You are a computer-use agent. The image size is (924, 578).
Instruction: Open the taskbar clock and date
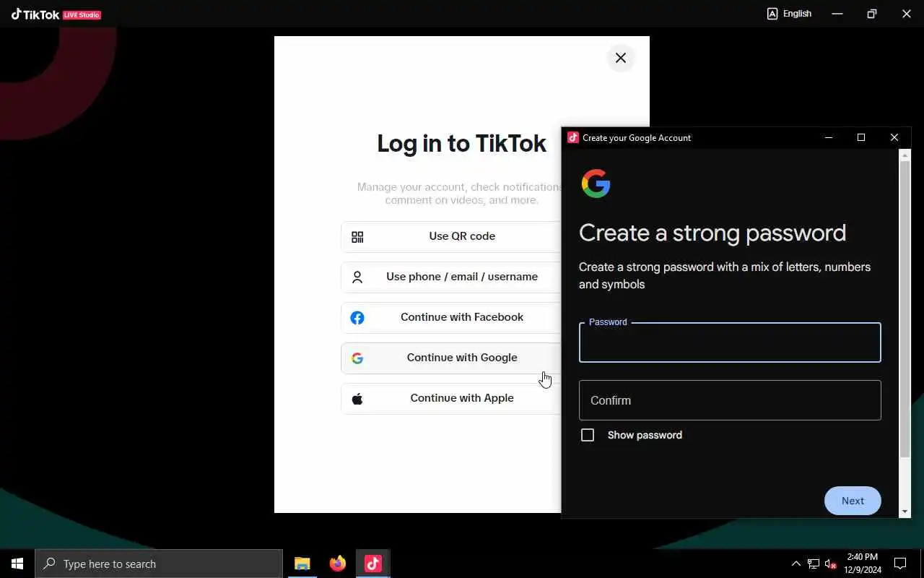click(x=863, y=564)
